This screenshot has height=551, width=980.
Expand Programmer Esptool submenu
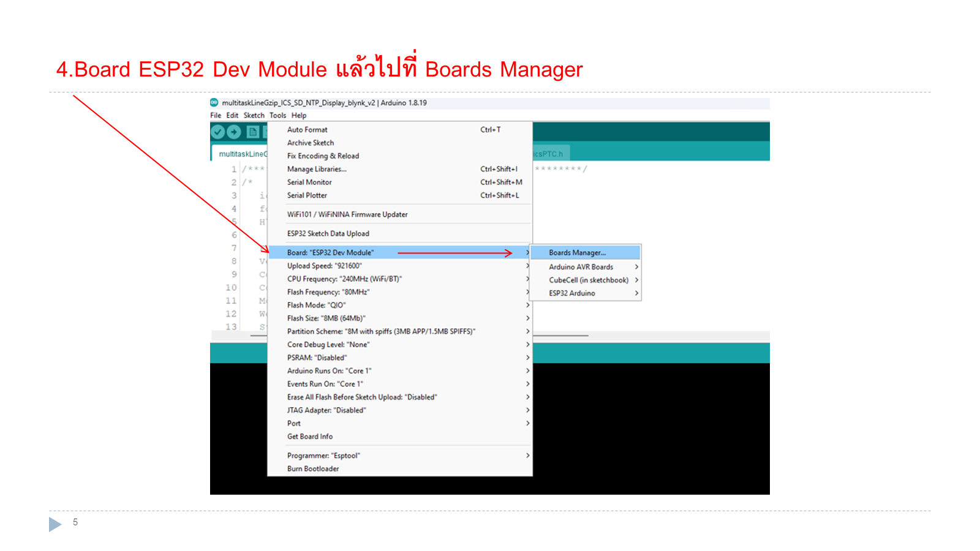pos(400,455)
